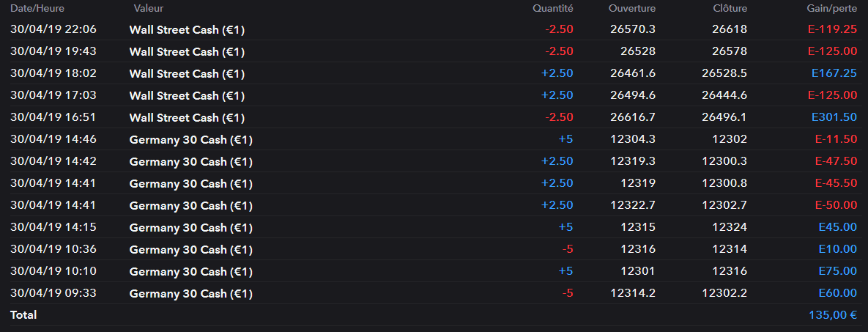
Task: Click the Quantité column header
Action: 552,8
